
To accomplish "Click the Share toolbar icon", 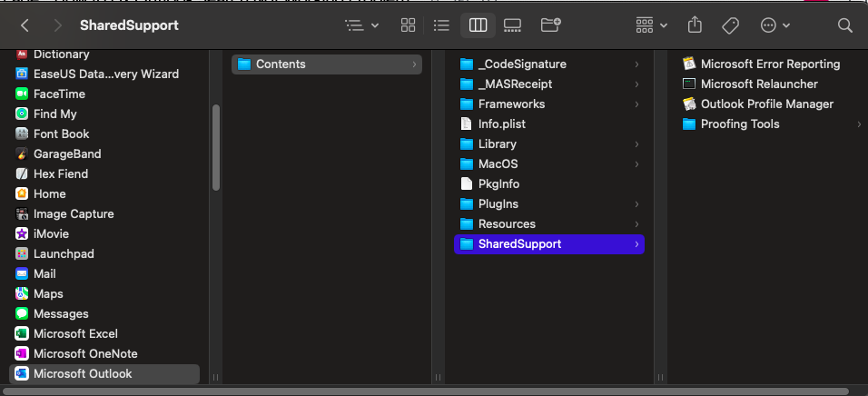I will [x=695, y=25].
